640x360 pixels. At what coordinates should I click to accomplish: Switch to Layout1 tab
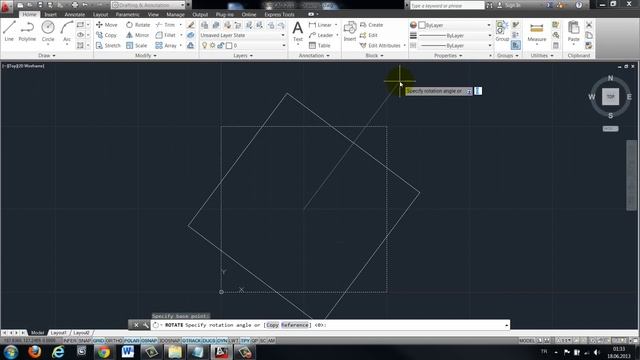58,333
